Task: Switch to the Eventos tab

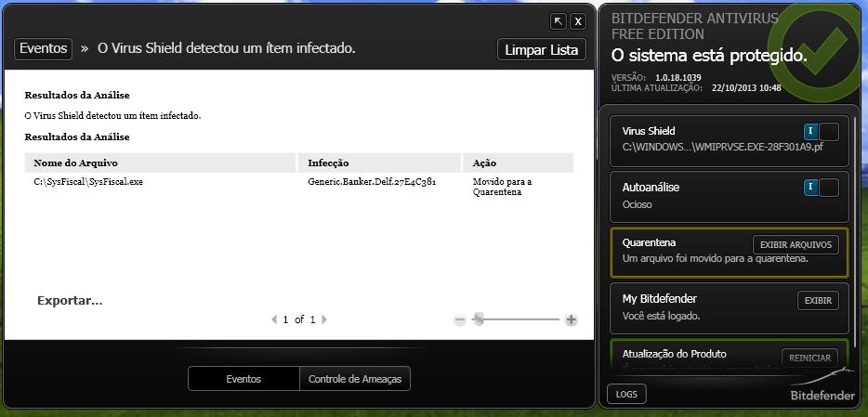Action: coord(243,379)
